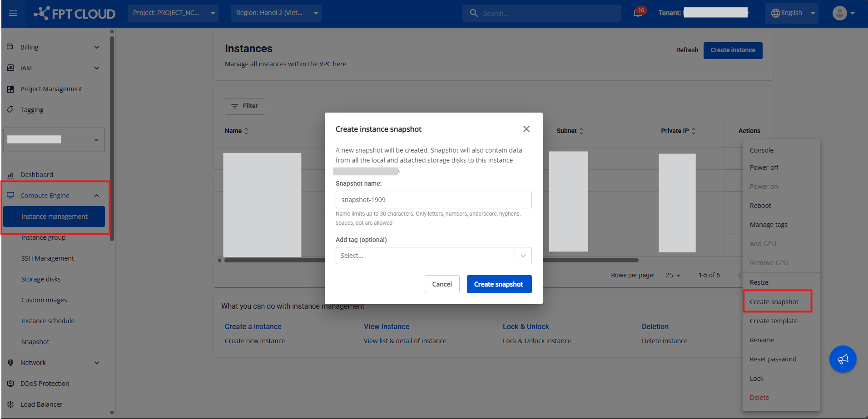The width and height of the screenshot is (868, 419).
Task: Close the Create instance snapshot dialog
Action: [526, 129]
